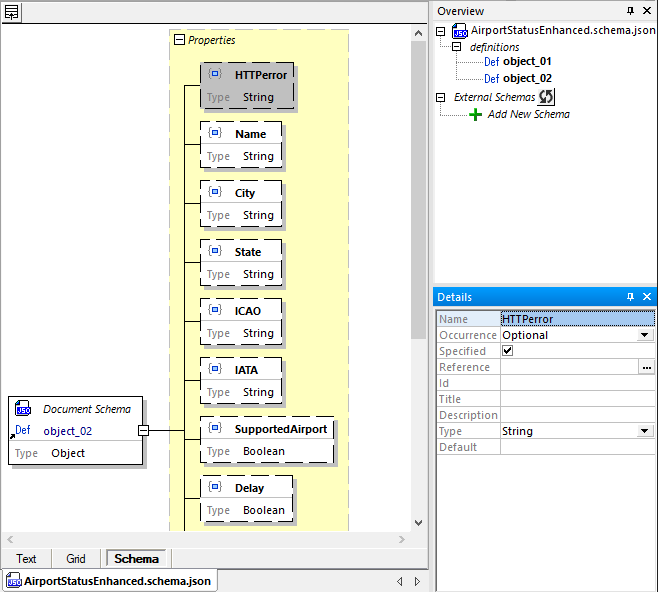
Task: Click the Reference browse ellipsis button
Action: click(x=646, y=367)
